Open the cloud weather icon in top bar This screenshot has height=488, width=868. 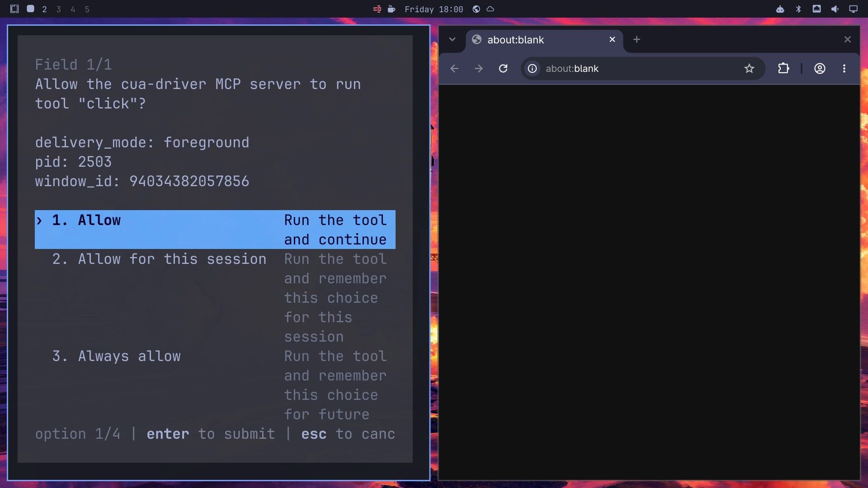(491, 9)
